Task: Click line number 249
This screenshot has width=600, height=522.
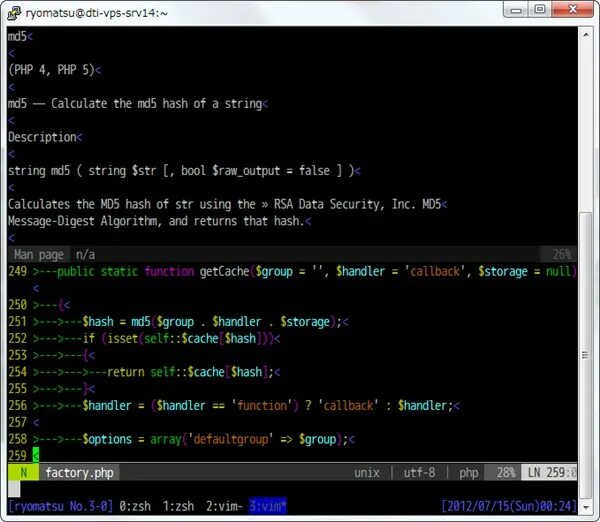Action: (x=18, y=271)
